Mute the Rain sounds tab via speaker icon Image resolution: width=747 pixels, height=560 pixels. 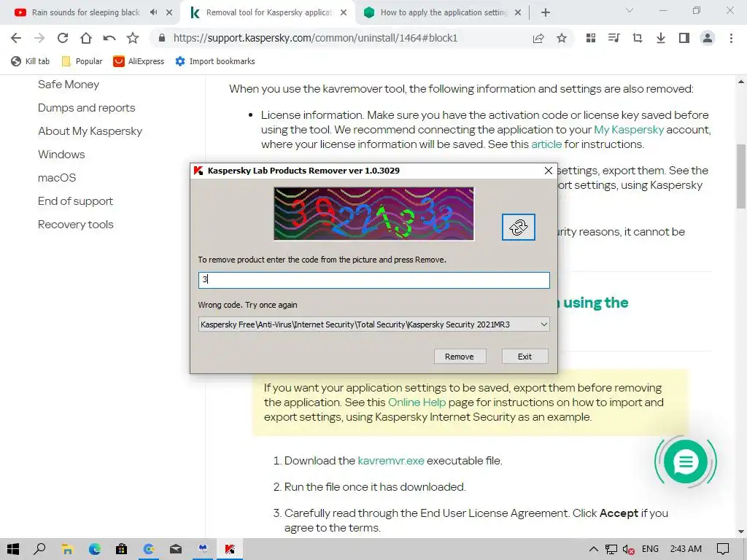point(153,12)
